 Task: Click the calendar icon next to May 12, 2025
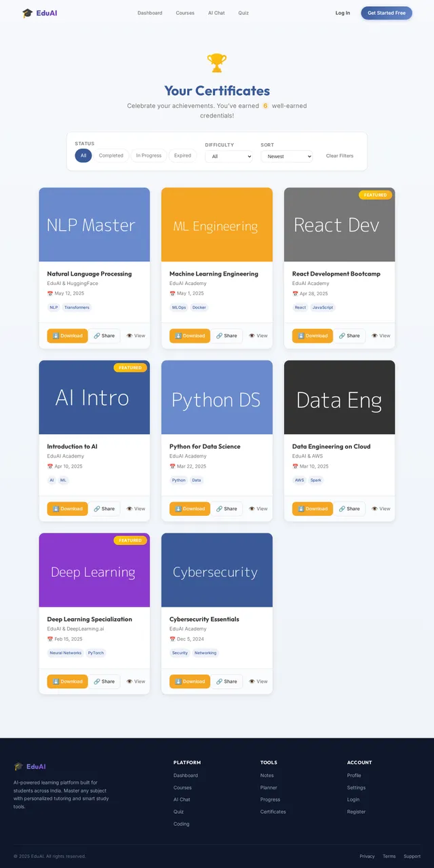pyautogui.click(x=50, y=294)
